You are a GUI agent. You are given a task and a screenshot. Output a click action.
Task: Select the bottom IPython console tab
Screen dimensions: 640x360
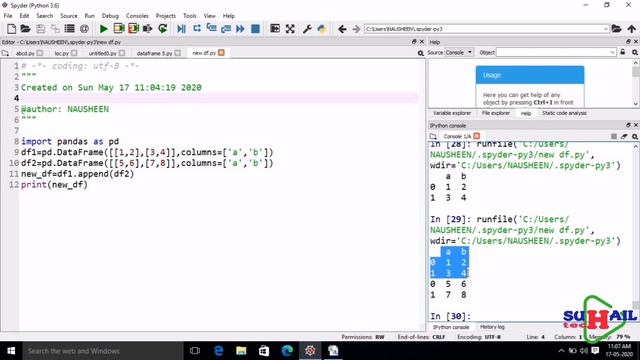click(451, 327)
